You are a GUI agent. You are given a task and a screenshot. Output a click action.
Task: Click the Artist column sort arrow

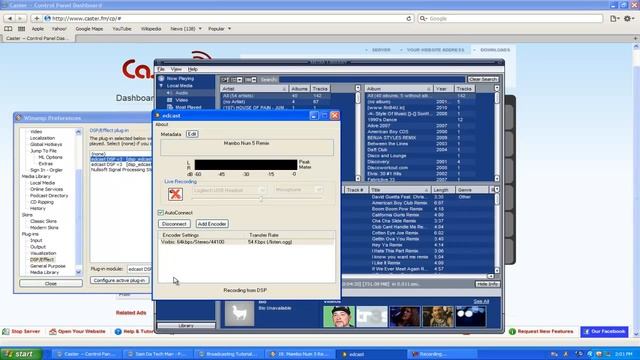point(284,89)
